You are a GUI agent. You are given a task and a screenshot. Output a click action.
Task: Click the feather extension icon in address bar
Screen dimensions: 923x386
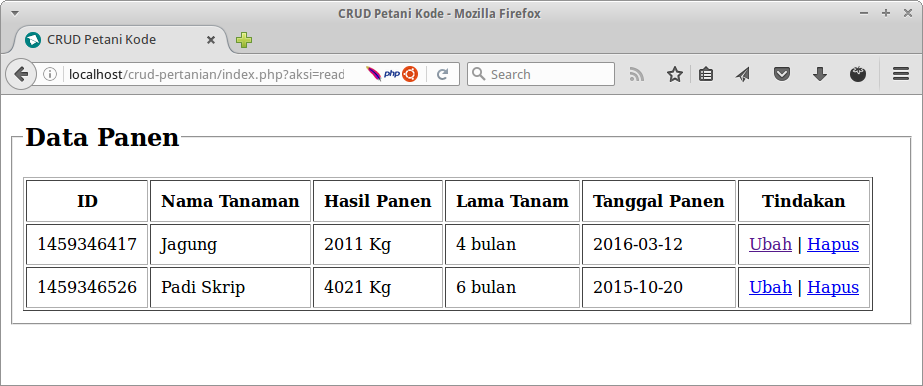(373, 74)
